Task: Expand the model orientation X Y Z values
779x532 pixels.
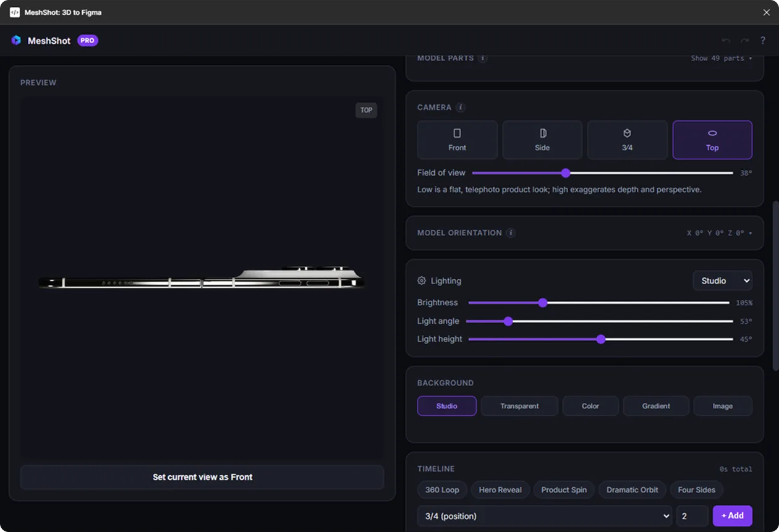Action: pyautogui.click(x=720, y=233)
